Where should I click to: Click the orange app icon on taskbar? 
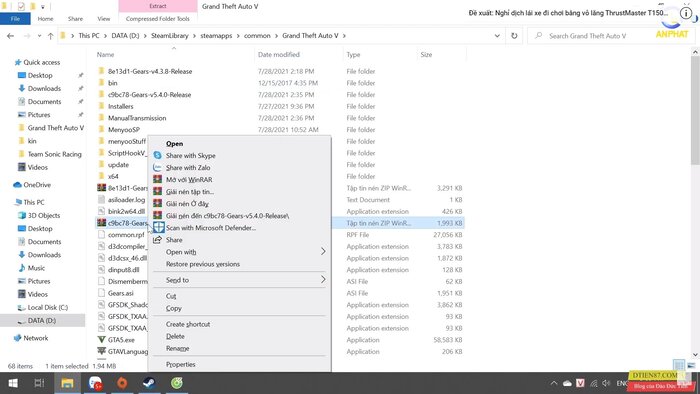click(122, 383)
